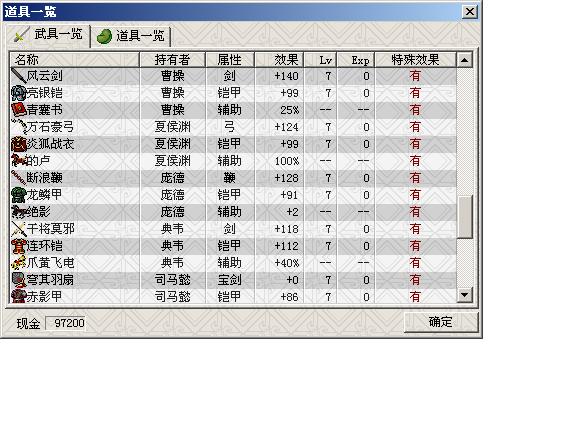Confirm with the 确定 button
Image resolution: width=576 pixels, height=432 pixels.
click(441, 322)
